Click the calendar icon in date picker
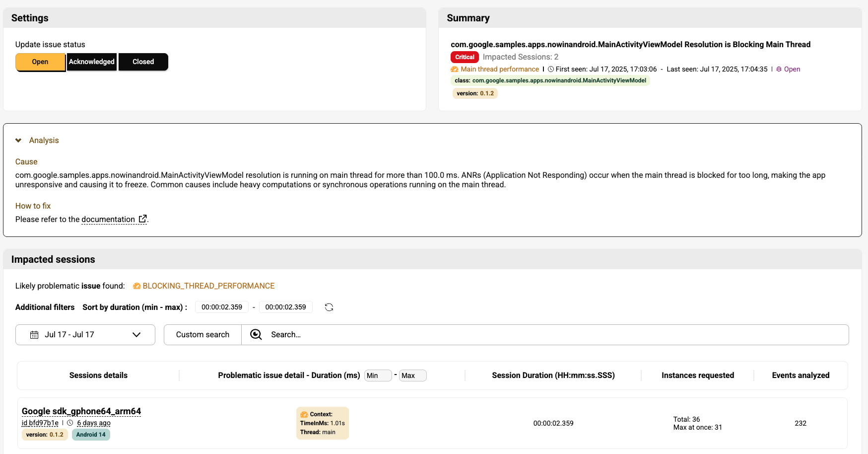The image size is (868, 454). (34, 335)
